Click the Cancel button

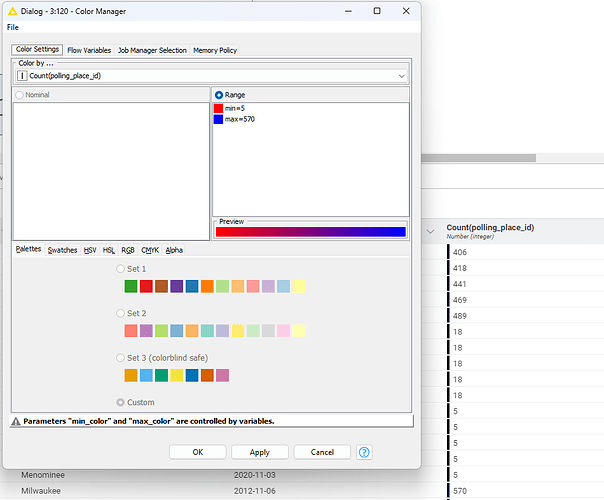point(322,452)
